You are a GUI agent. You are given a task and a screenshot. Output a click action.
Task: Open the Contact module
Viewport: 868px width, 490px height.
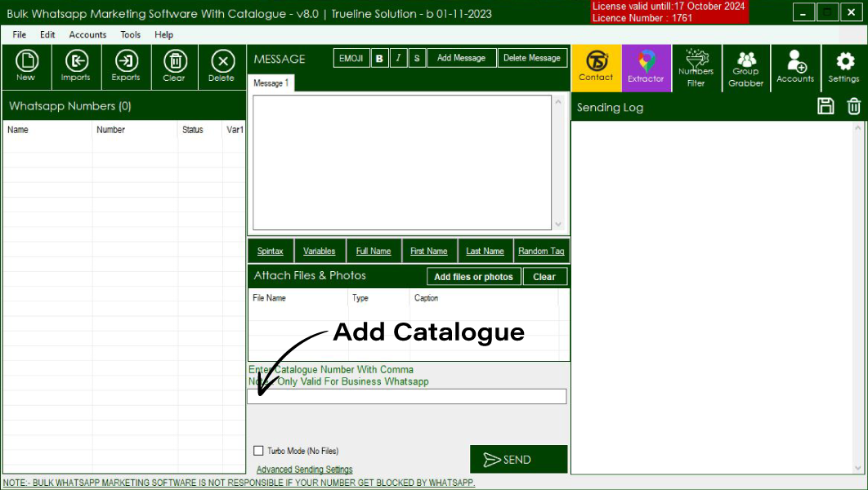596,68
